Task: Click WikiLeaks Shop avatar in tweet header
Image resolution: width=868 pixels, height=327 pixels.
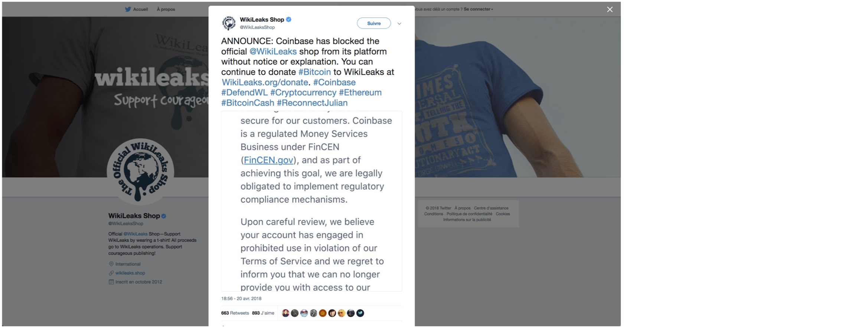Action: (x=229, y=23)
